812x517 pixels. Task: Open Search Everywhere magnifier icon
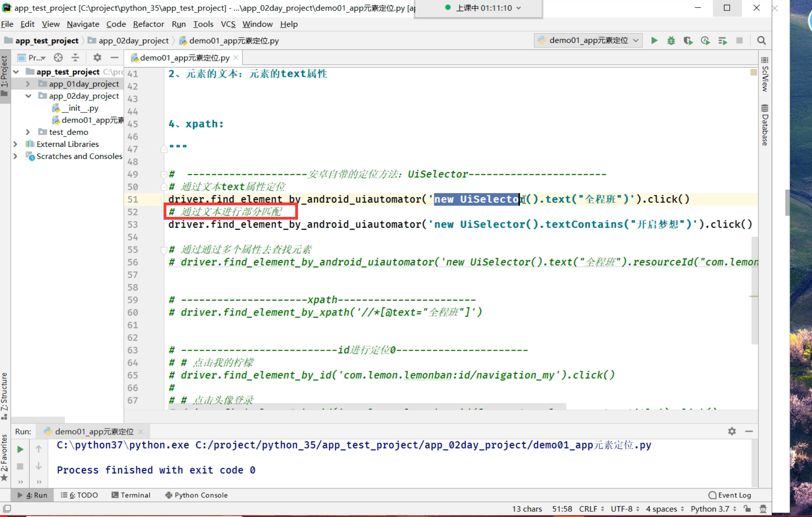tap(761, 40)
